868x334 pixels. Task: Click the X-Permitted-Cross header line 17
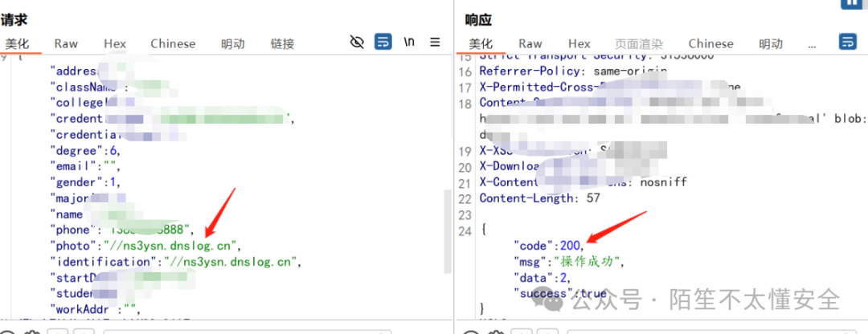tap(610, 87)
